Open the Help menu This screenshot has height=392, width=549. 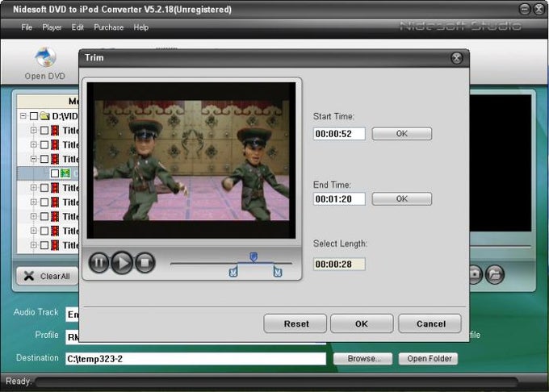[141, 27]
